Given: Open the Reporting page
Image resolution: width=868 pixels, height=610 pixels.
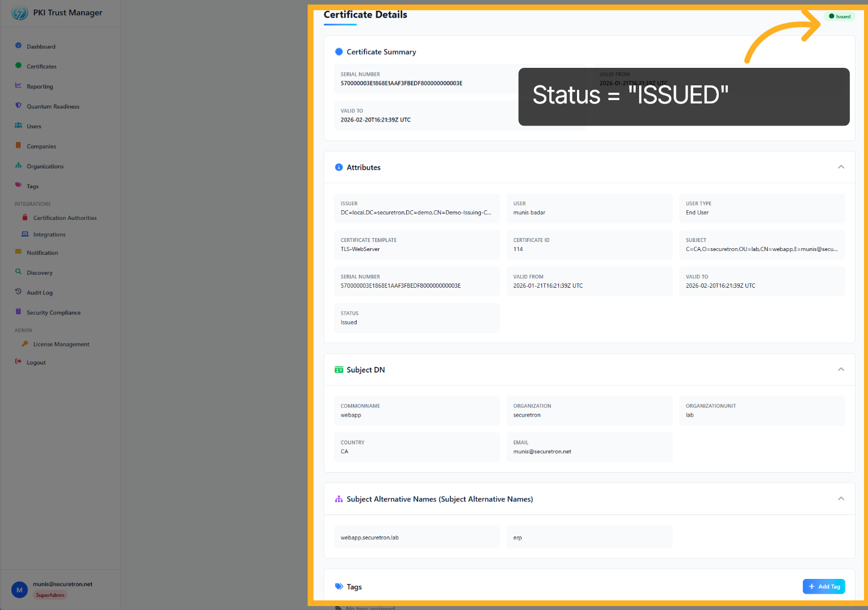Looking at the screenshot, I should pos(40,86).
